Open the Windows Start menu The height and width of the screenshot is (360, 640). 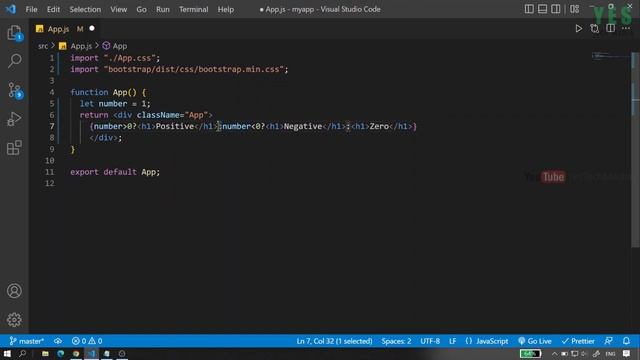[7, 353]
